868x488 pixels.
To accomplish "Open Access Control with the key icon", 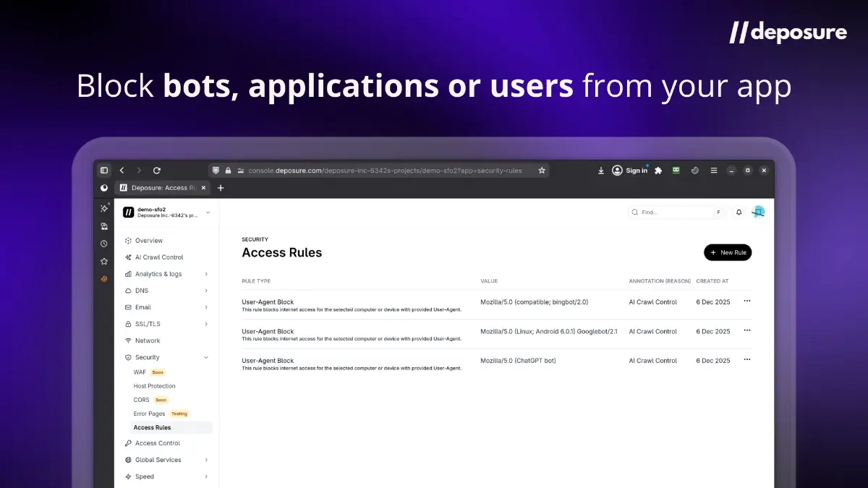I will click(128, 442).
